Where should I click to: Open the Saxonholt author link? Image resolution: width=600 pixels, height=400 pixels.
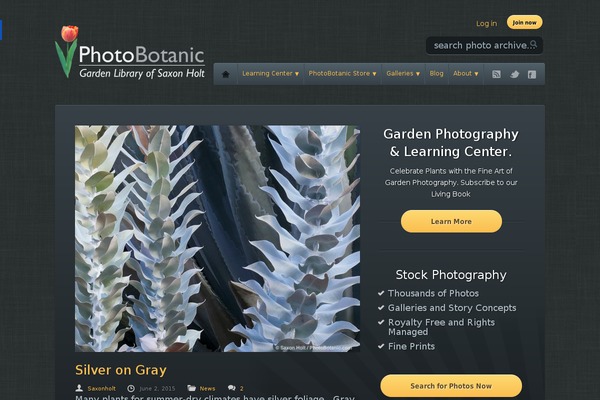[101, 389]
